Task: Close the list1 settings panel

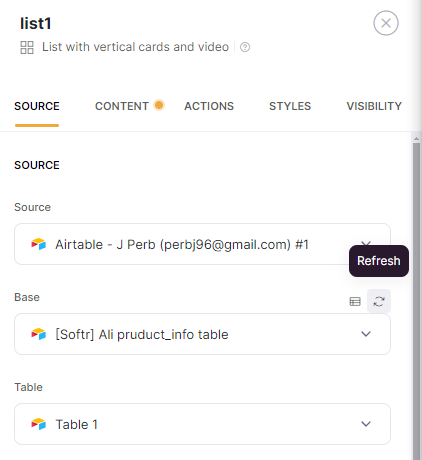Action: pyautogui.click(x=386, y=23)
